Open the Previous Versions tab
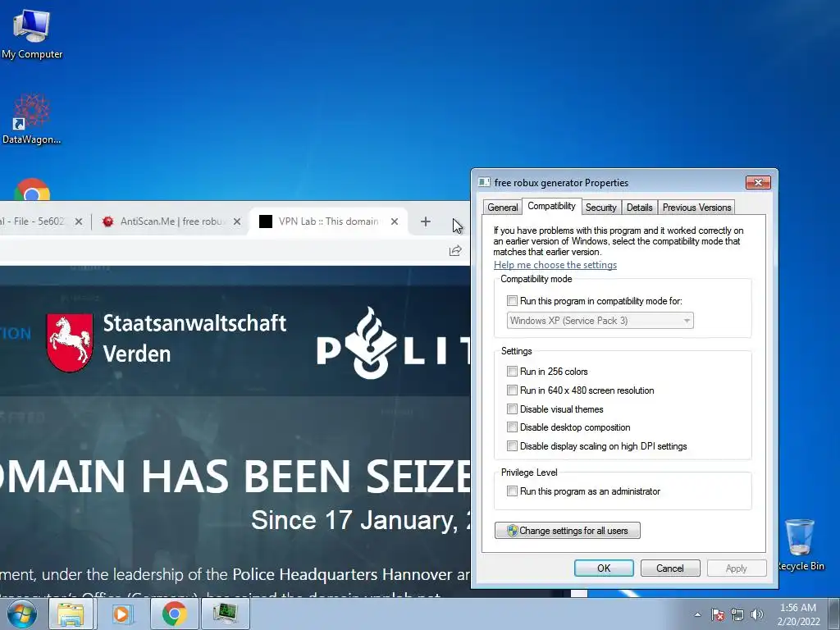This screenshot has height=630, width=840. tap(696, 208)
